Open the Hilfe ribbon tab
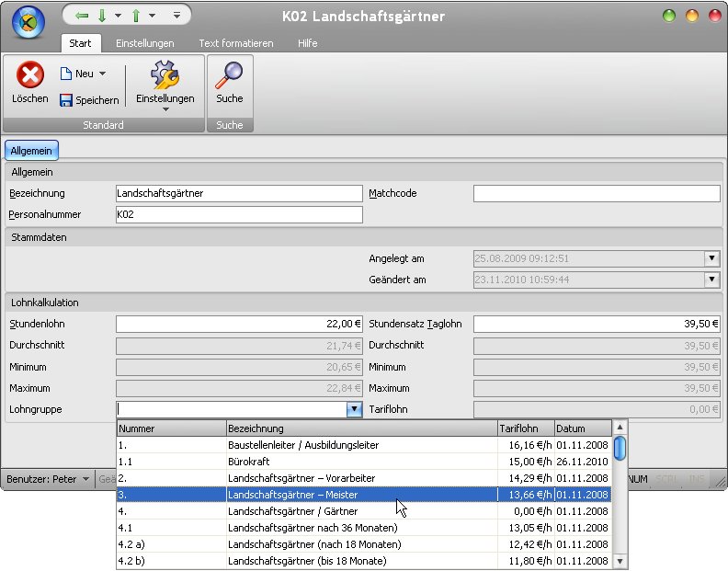This screenshot has height=571, width=728. pyautogui.click(x=308, y=43)
